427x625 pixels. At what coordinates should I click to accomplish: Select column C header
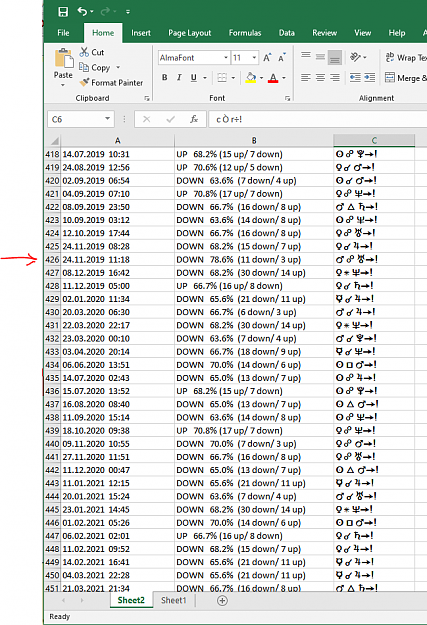tap(374, 141)
